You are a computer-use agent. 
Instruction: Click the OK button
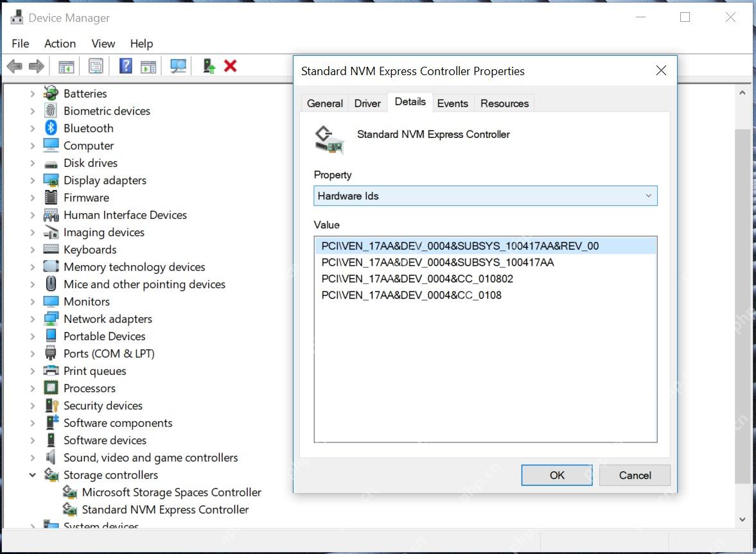557,475
